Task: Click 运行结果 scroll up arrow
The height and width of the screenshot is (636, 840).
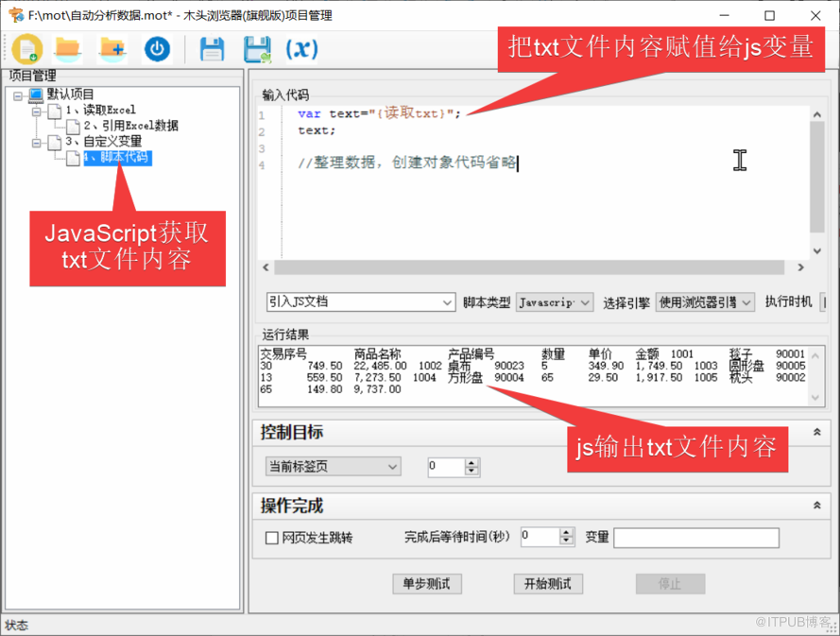Action: [815, 355]
